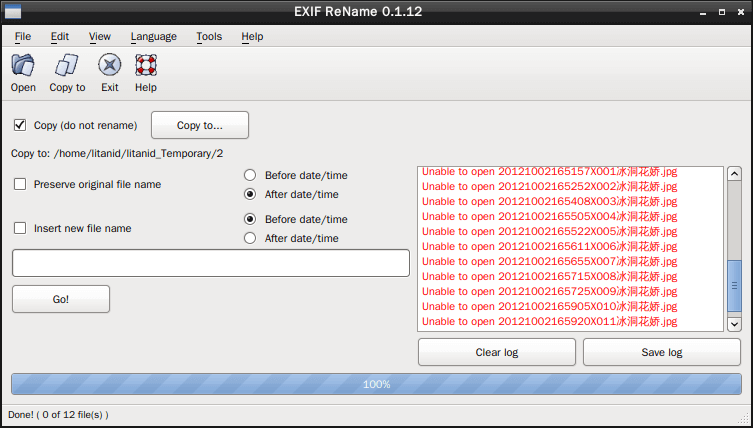Enable Insert new file name checkbox
The height and width of the screenshot is (428, 753).
20,228
